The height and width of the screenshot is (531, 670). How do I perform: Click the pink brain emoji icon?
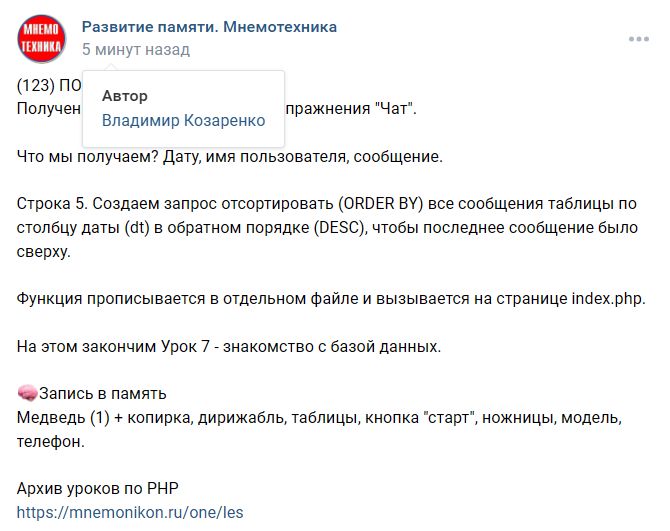pyautogui.click(x=28, y=394)
